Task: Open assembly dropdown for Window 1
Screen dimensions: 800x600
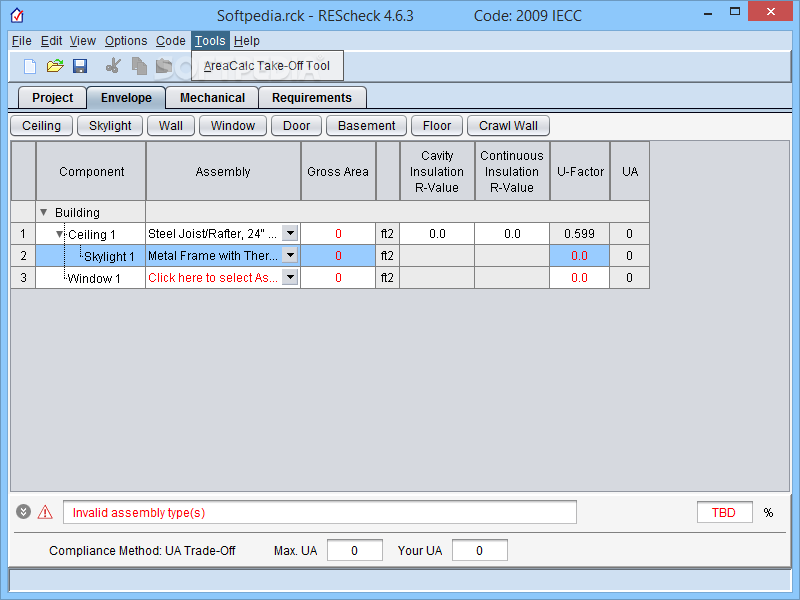Action: (290, 277)
